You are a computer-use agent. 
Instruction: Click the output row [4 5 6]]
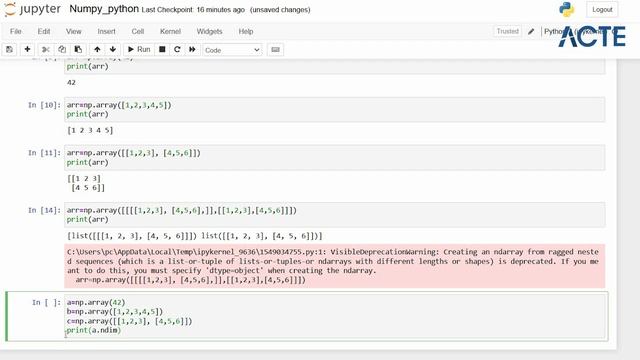pyautogui.click(x=88, y=188)
